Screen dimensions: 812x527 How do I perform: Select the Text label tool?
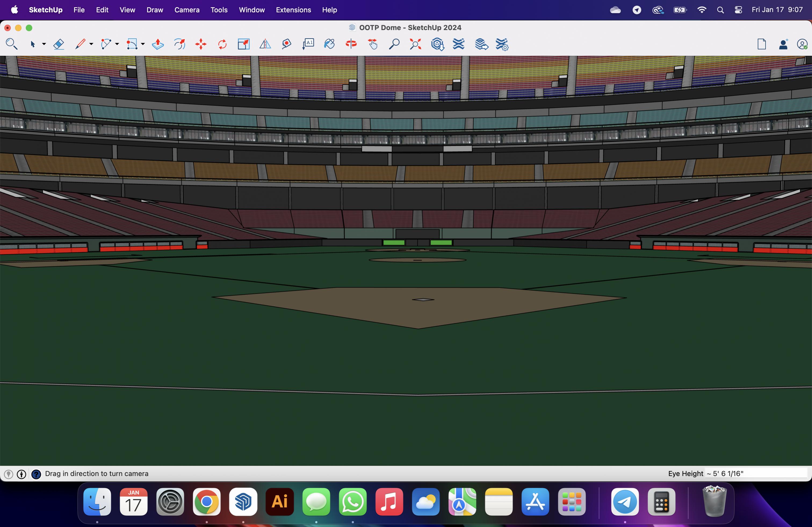(x=308, y=44)
